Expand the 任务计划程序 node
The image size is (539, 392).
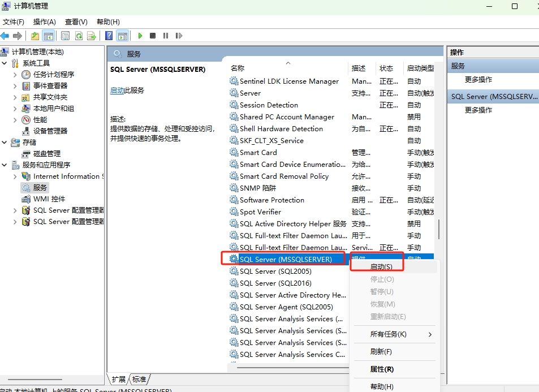[x=15, y=75]
